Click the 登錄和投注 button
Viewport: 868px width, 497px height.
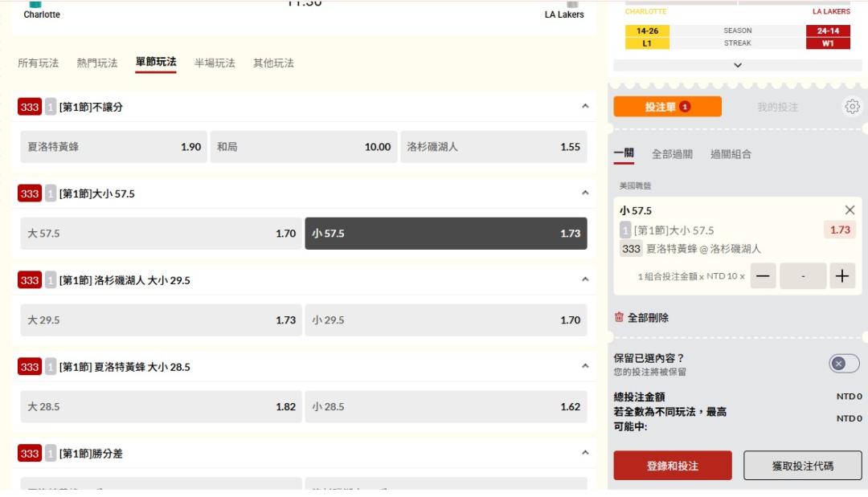point(673,466)
